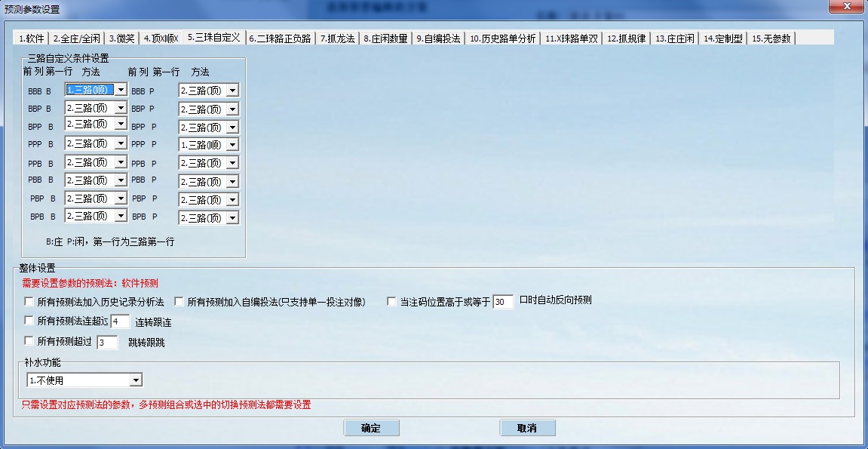Screen dimensions: 868x449
Task: Toggle the 所有预测法连超过 checkbox
Action: [x=27, y=321]
